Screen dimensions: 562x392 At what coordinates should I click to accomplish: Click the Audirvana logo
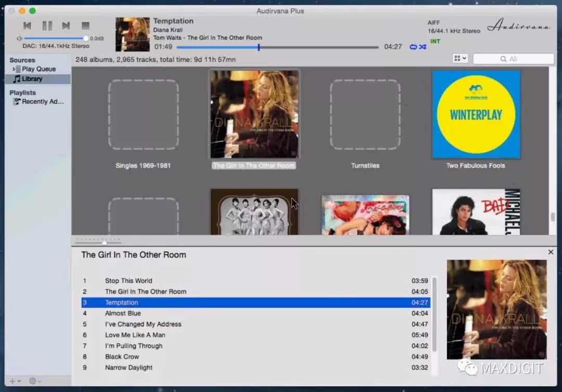point(518,26)
